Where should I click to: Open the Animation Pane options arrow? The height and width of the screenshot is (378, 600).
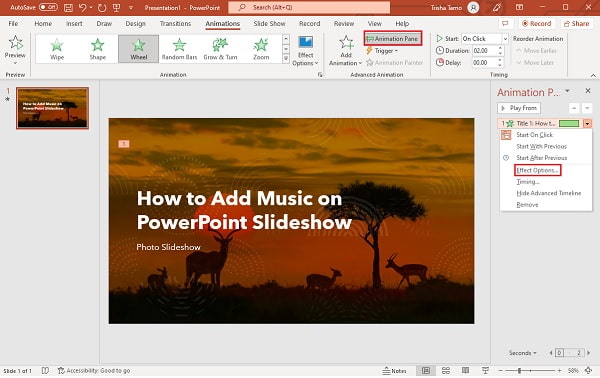567,91
